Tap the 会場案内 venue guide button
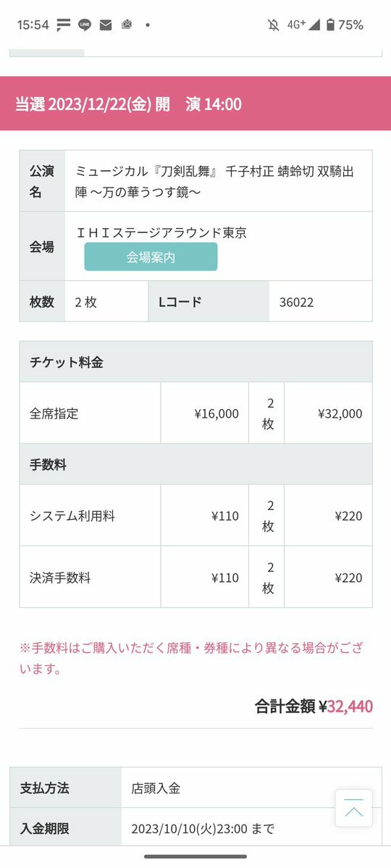Viewport: 391px width, 868px height. pyautogui.click(x=151, y=257)
